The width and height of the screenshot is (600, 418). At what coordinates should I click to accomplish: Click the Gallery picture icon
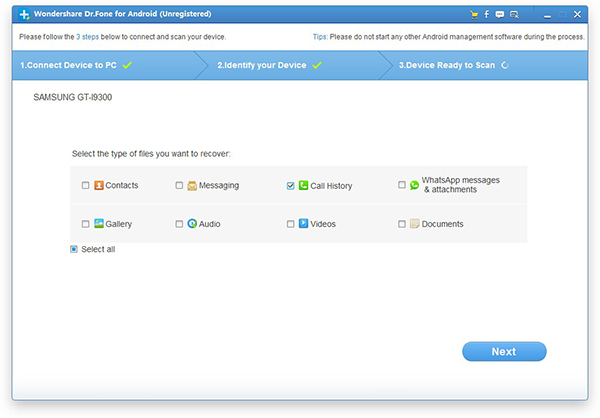pyautogui.click(x=99, y=223)
